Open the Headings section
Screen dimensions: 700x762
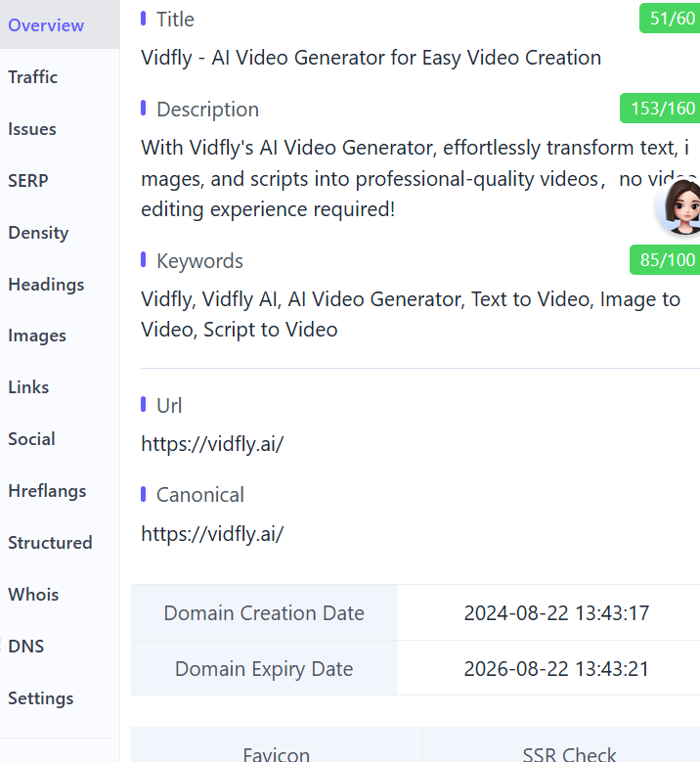[x=46, y=285]
